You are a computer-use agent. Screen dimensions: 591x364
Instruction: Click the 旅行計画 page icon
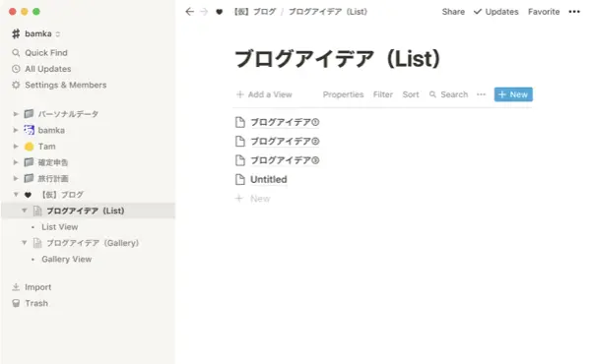(x=29, y=178)
